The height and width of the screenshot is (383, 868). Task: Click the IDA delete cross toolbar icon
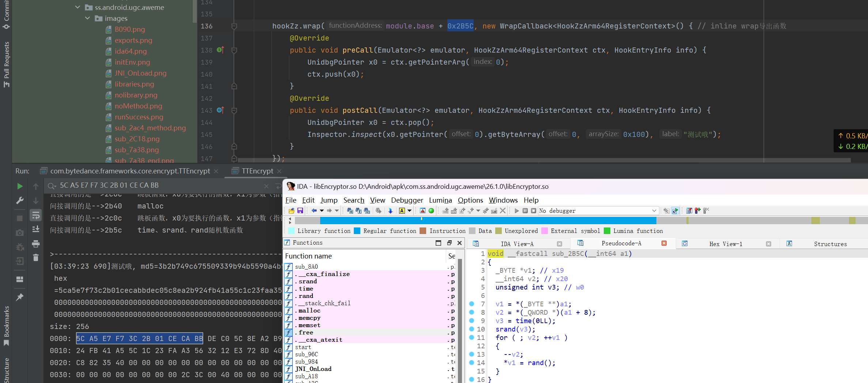(503, 211)
